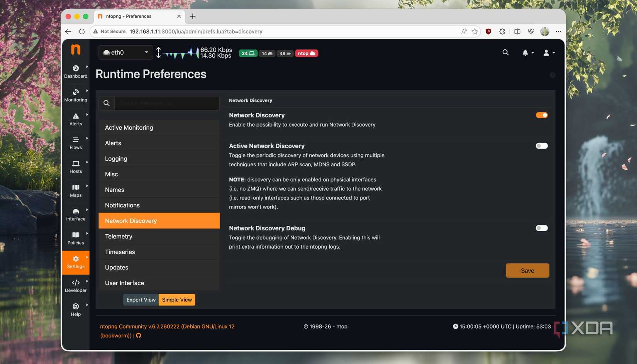The width and height of the screenshot is (637, 364).
Task: Click the help question mark near title
Action: click(x=552, y=75)
